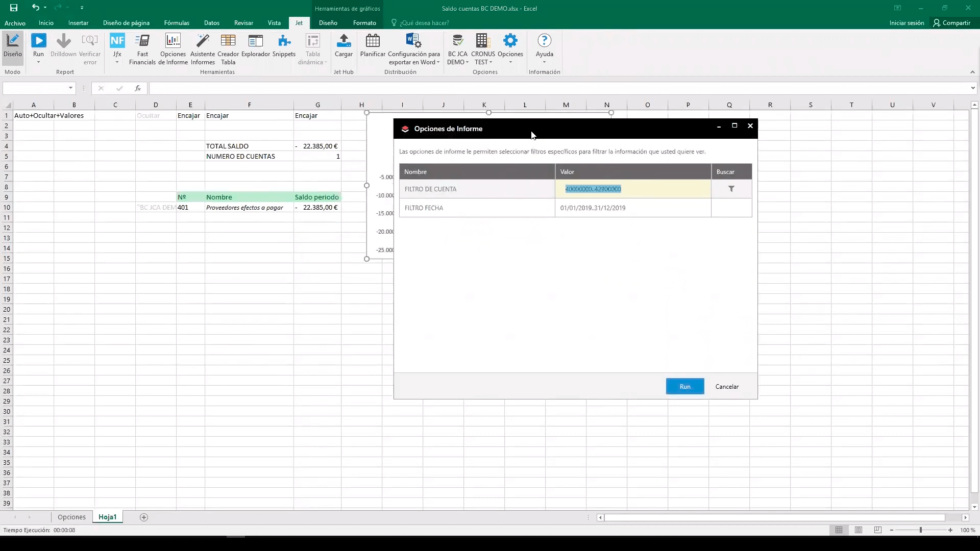The width and height of the screenshot is (980, 551).
Task: Click Cancelar in the report options dialog
Action: tap(727, 387)
